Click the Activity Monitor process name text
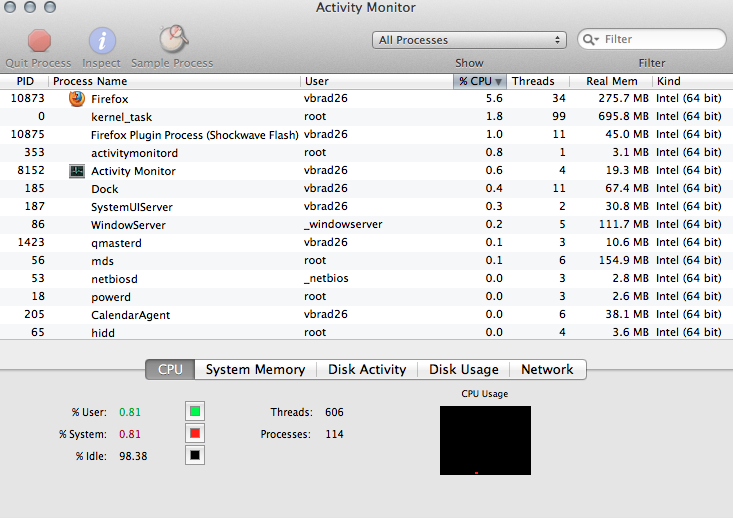Viewport: 733px width, 518px height. pos(133,171)
